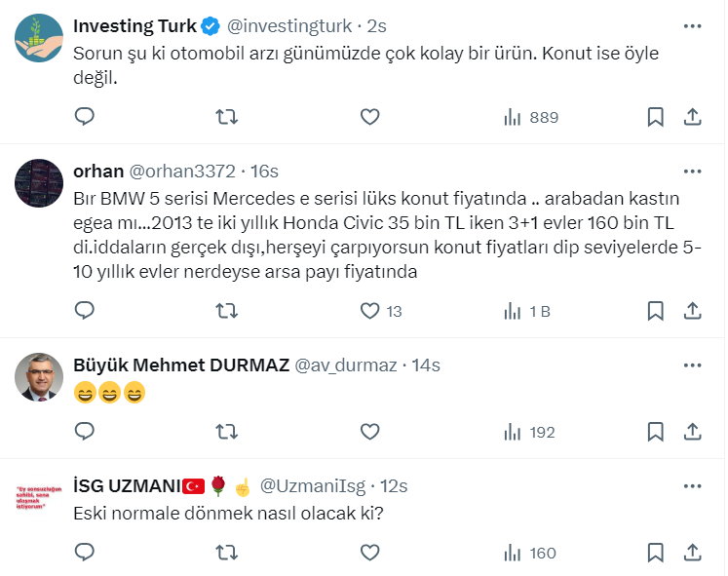This screenshot has width=728, height=576.
Task: Open more options on Büyük Mehmet DURMAZ's tweet
Action: pos(692,365)
